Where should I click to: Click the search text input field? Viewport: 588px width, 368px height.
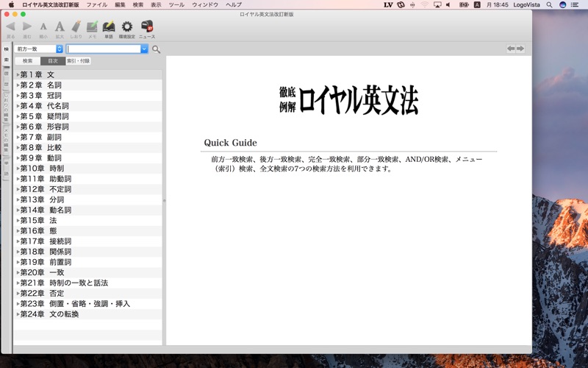tap(104, 49)
